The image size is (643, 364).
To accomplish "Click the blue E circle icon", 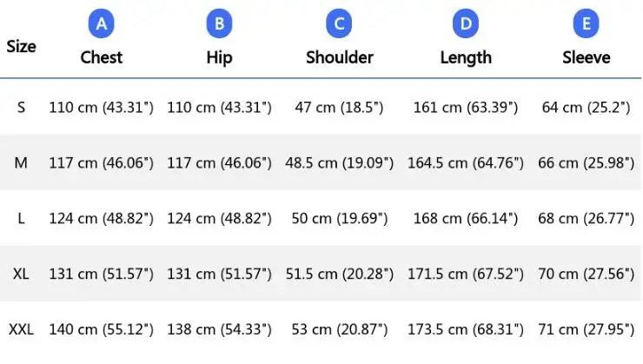I will tap(587, 23).
